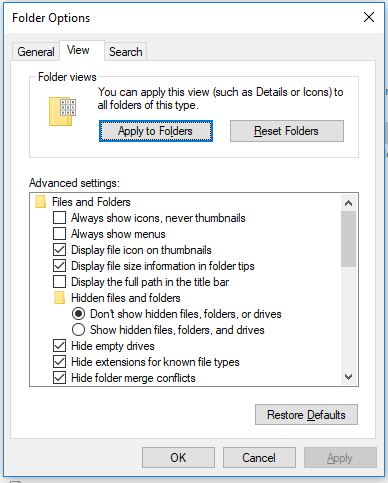The width and height of the screenshot is (388, 483).
Task: Enable Display the full path in title bar
Action: tap(59, 282)
